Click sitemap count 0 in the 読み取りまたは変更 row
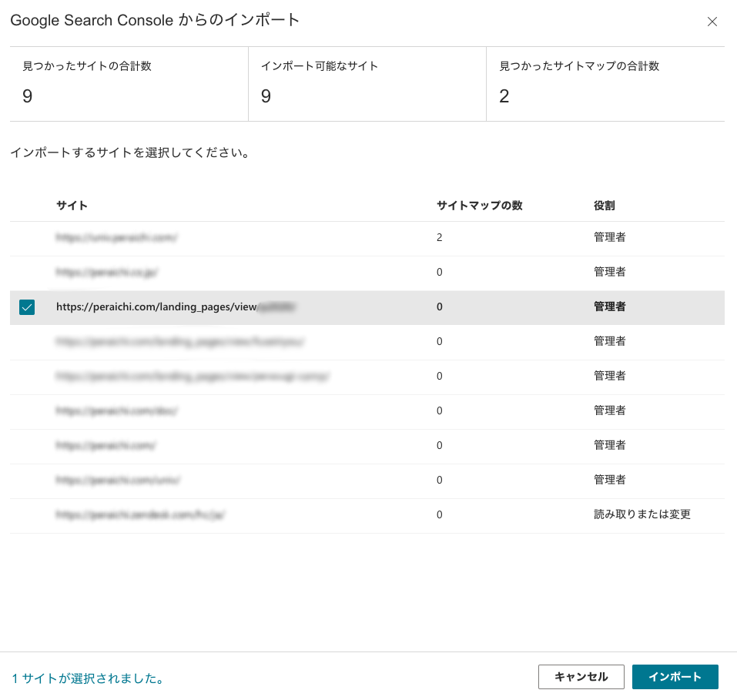The width and height of the screenshot is (737, 700). click(x=440, y=514)
